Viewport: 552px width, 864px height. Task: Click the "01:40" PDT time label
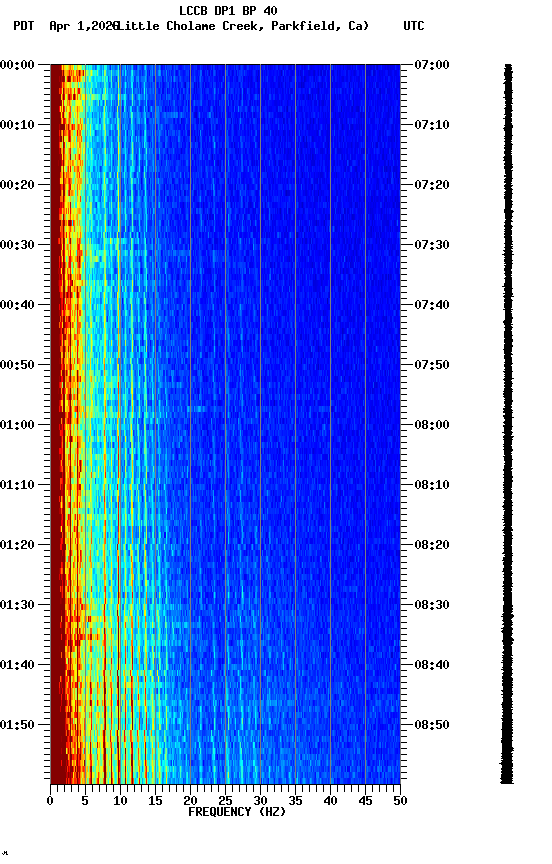pos(17,666)
